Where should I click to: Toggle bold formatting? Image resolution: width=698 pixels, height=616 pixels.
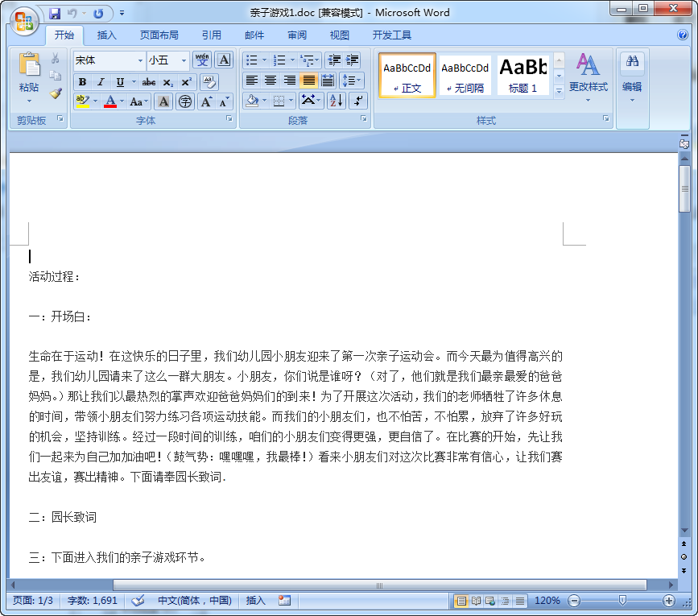pyautogui.click(x=82, y=82)
